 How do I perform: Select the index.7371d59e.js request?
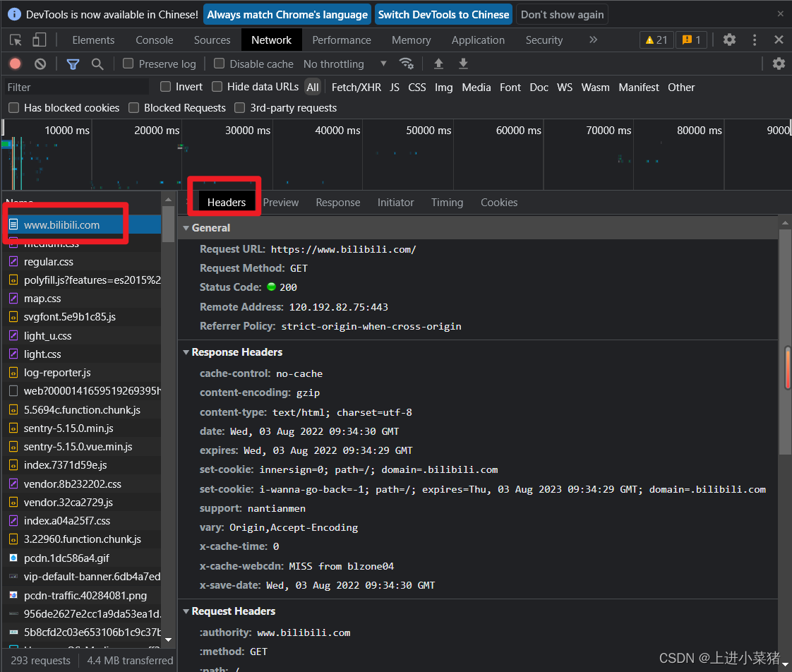[81, 465]
